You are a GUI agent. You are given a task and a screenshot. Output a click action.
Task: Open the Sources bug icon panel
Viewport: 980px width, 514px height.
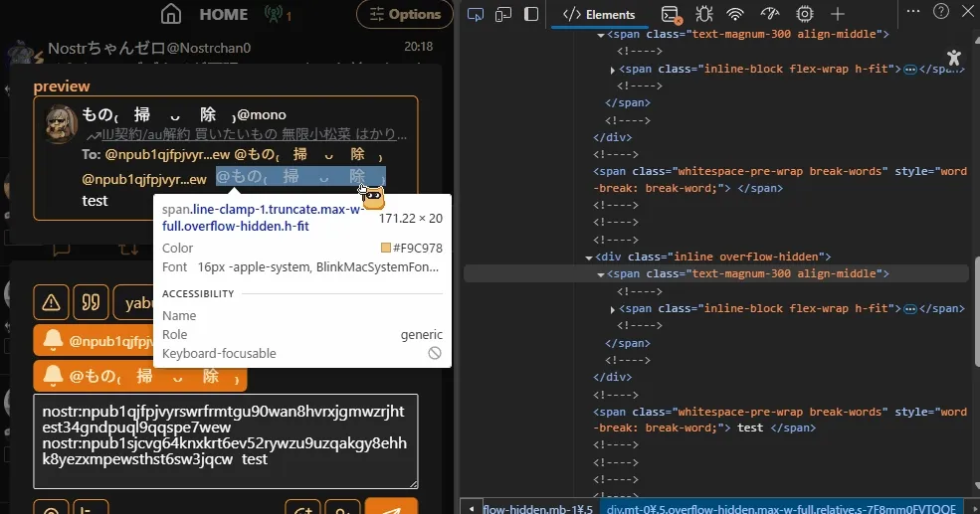click(x=704, y=14)
